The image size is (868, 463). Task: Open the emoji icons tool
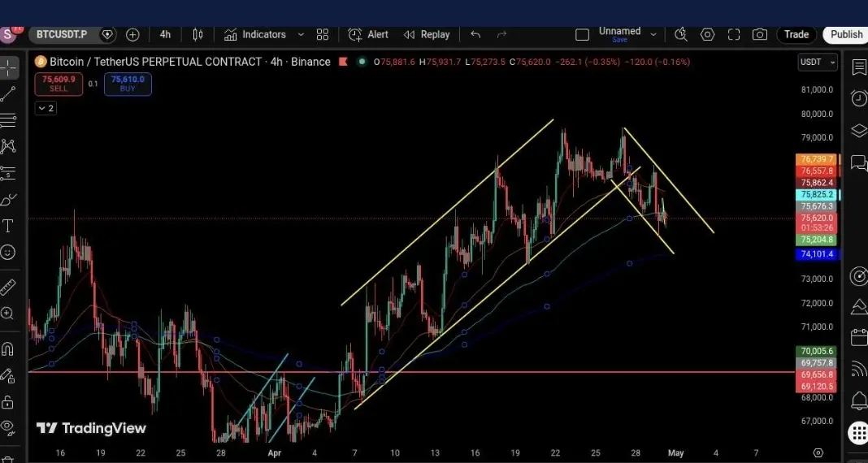tap(8, 253)
